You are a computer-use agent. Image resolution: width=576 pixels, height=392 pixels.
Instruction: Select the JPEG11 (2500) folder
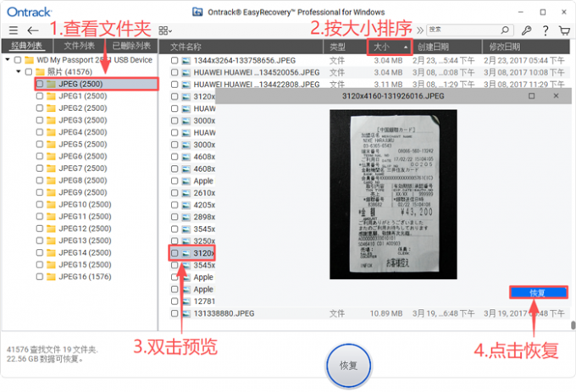(86, 217)
